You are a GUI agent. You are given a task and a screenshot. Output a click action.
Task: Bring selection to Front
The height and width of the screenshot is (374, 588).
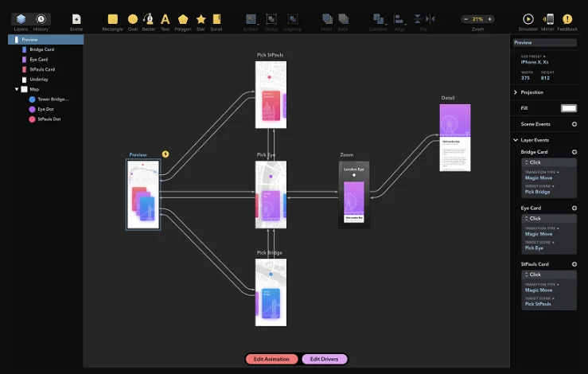pos(327,19)
